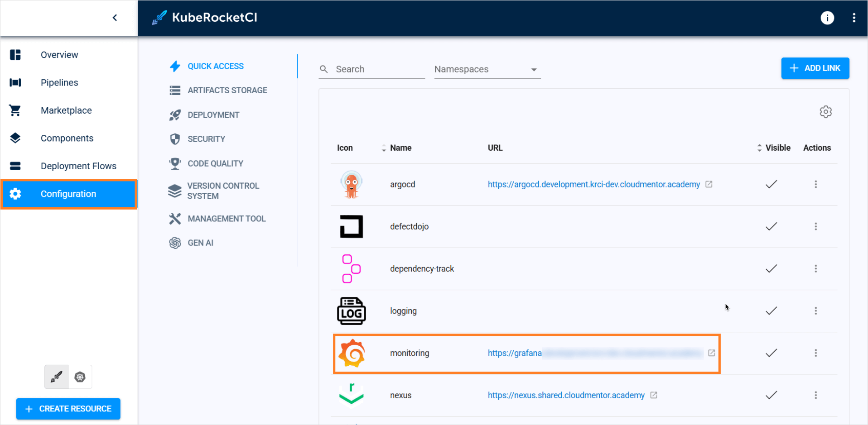The width and height of the screenshot is (868, 425).
Task: Switch to Kubernetes wheel view icon
Action: click(80, 377)
